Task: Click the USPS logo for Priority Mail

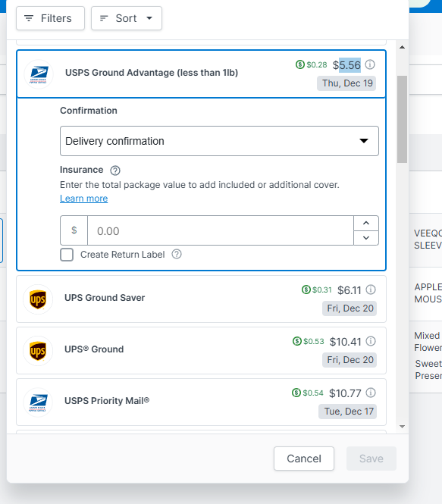Action: [x=38, y=402]
